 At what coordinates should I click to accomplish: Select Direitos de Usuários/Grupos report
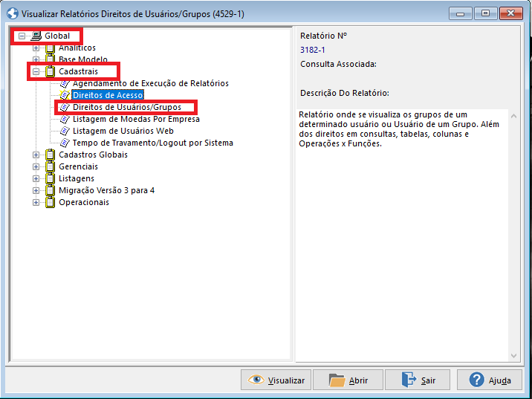click(x=127, y=107)
